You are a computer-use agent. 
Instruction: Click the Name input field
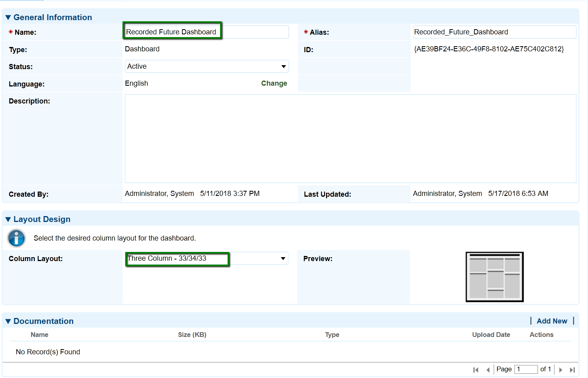(207, 32)
